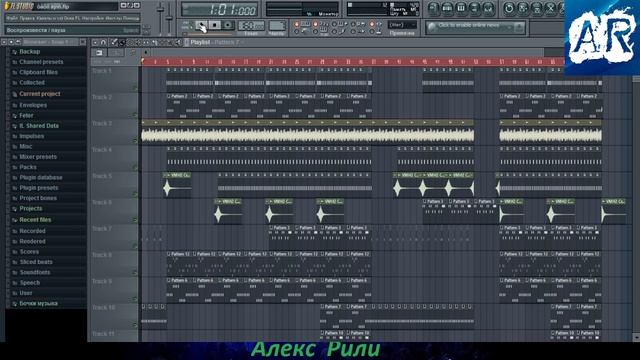
Task: Mute Track 1 using its green LED
Action: (x=135, y=88)
